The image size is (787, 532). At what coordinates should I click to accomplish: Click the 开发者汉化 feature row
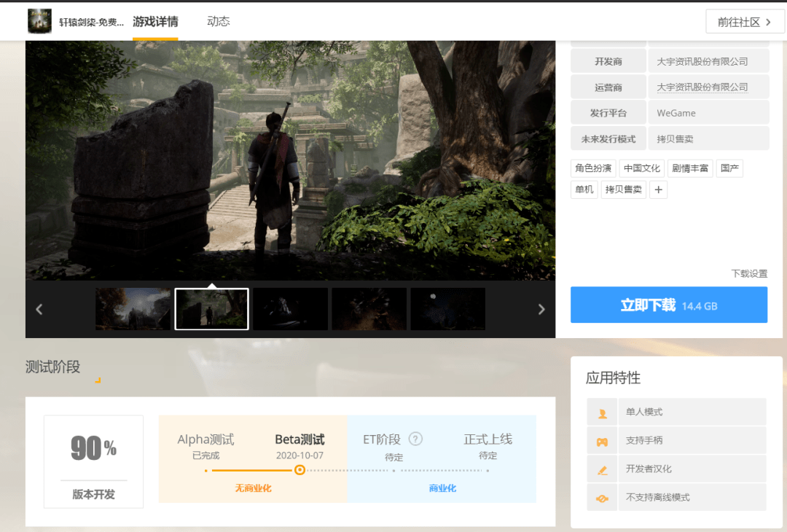tap(676, 469)
